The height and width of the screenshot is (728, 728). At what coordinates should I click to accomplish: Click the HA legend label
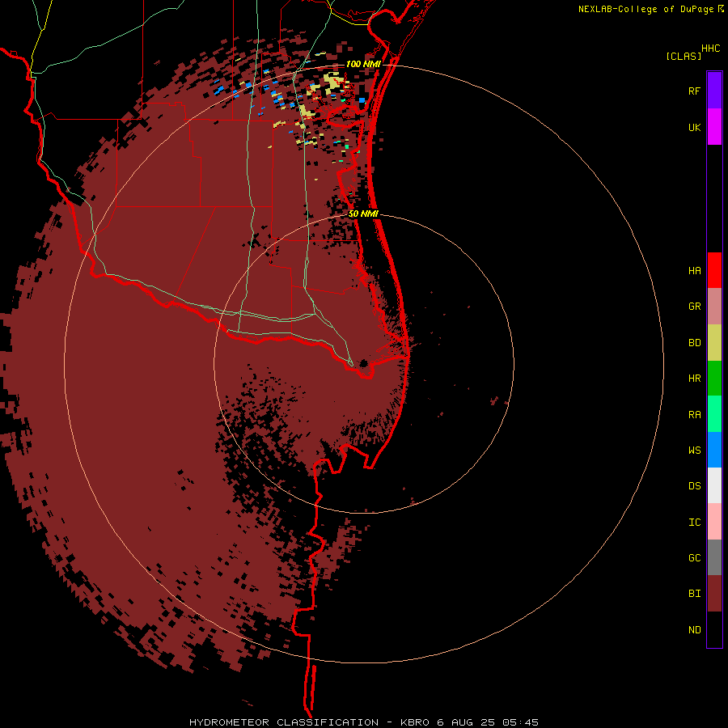point(694,271)
